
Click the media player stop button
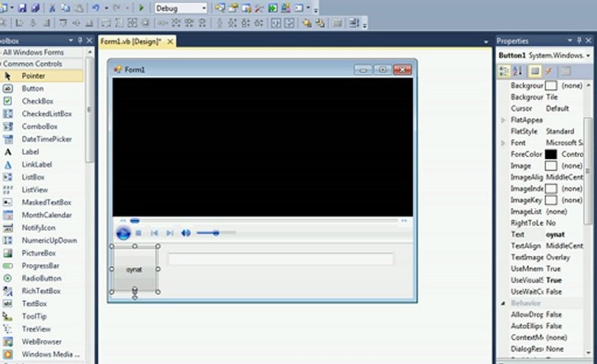coord(138,233)
